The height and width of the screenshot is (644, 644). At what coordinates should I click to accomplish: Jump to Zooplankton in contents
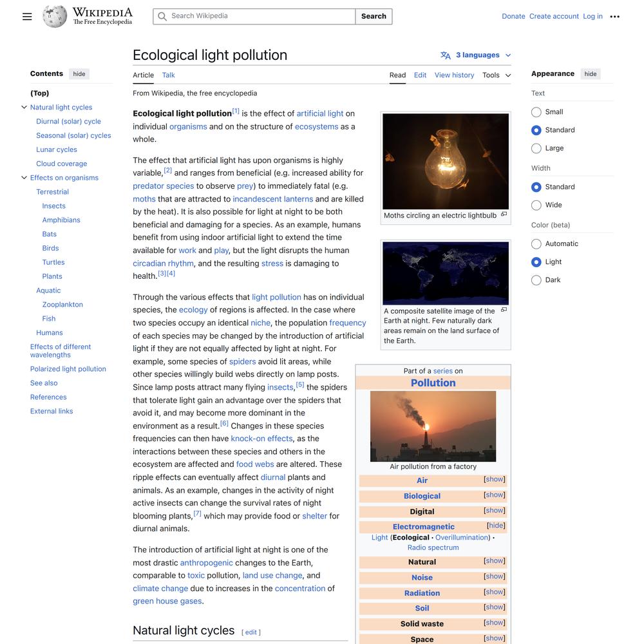pos(62,305)
